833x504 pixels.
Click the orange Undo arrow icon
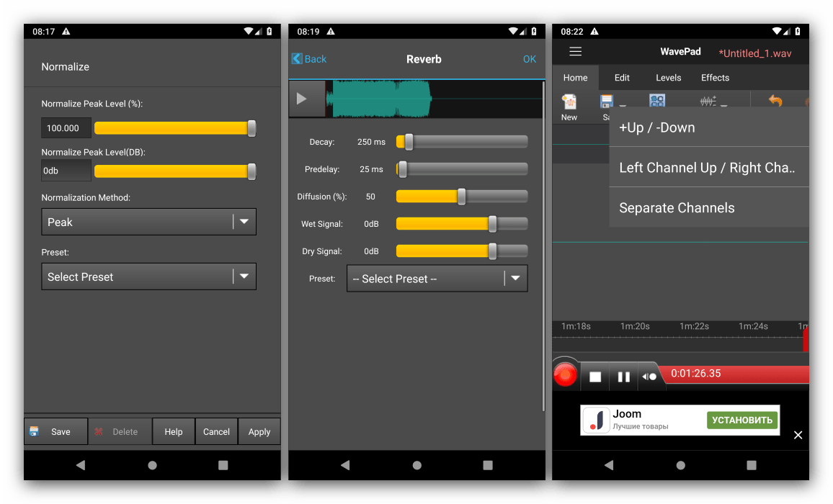[x=775, y=102]
